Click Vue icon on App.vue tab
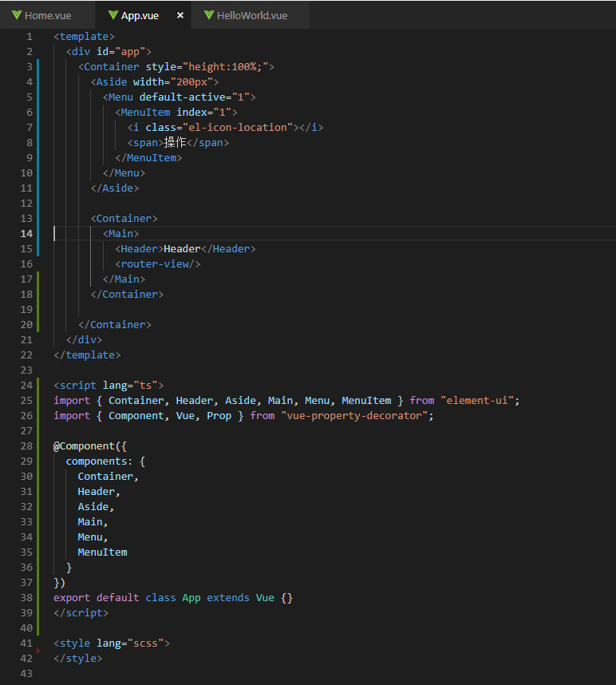The image size is (616, 685). pos(113,15)
